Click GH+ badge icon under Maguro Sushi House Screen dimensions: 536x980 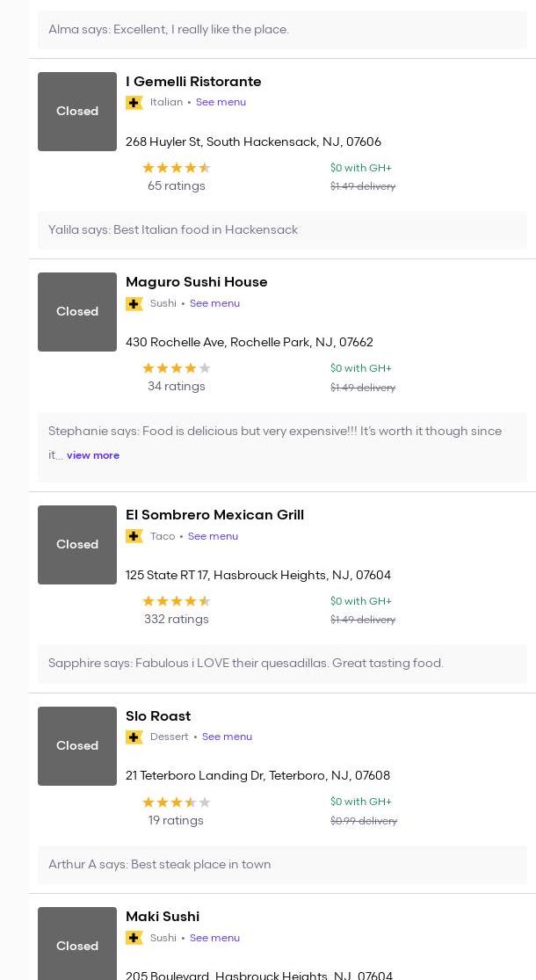(134, 304)
